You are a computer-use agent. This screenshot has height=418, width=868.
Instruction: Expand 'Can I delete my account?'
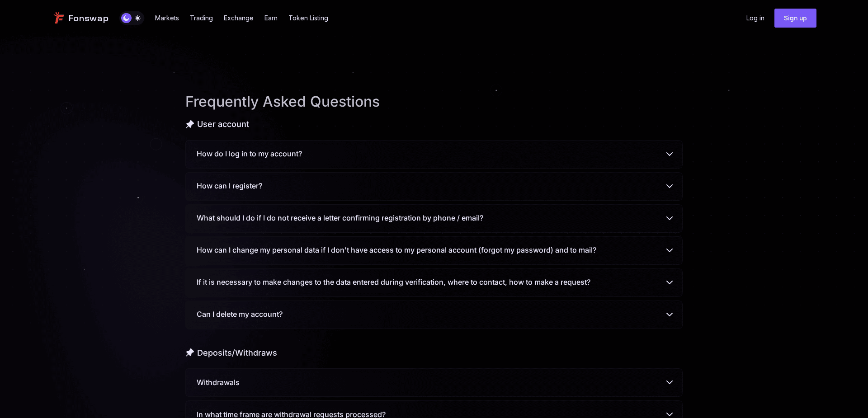point(433,315)
